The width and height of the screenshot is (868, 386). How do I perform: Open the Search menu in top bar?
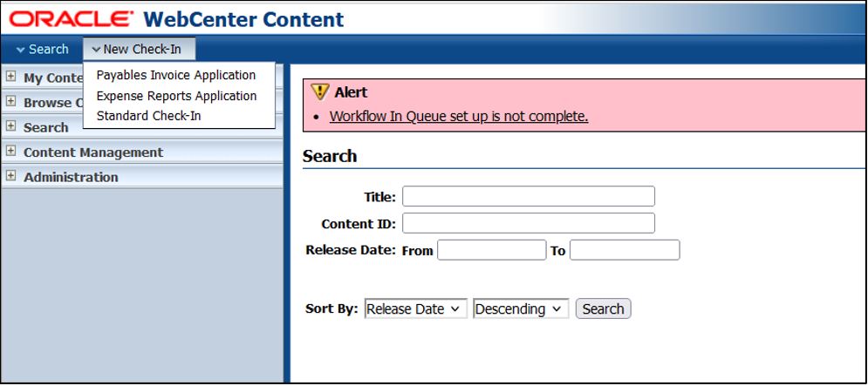click(x=43, y=49)
